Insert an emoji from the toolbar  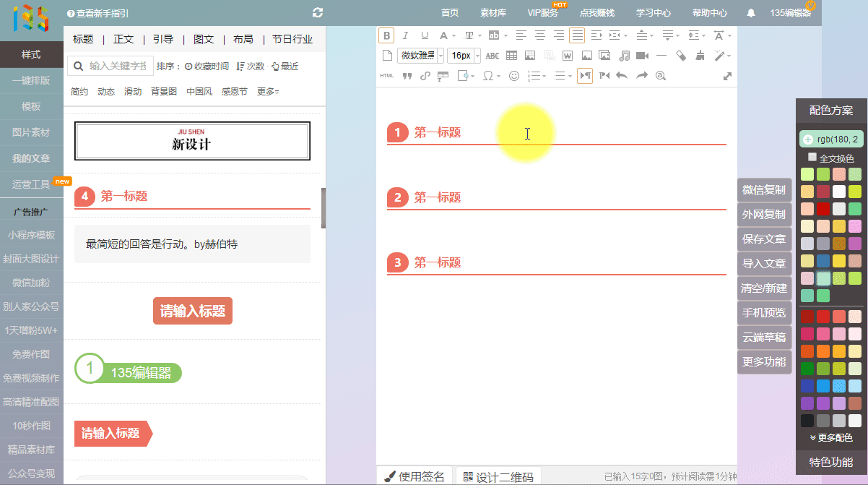pos(514,76)
